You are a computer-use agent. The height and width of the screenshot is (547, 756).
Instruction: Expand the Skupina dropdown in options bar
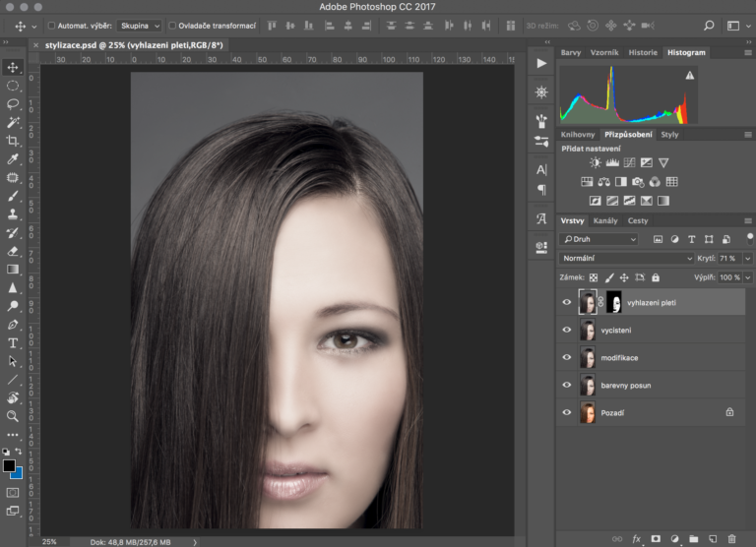[140, 26]
